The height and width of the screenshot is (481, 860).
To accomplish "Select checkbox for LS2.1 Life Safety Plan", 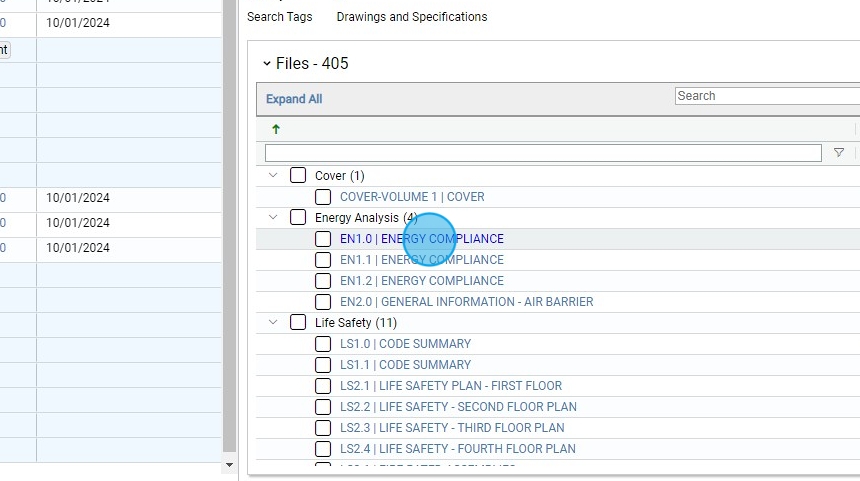I will (323, 386).
